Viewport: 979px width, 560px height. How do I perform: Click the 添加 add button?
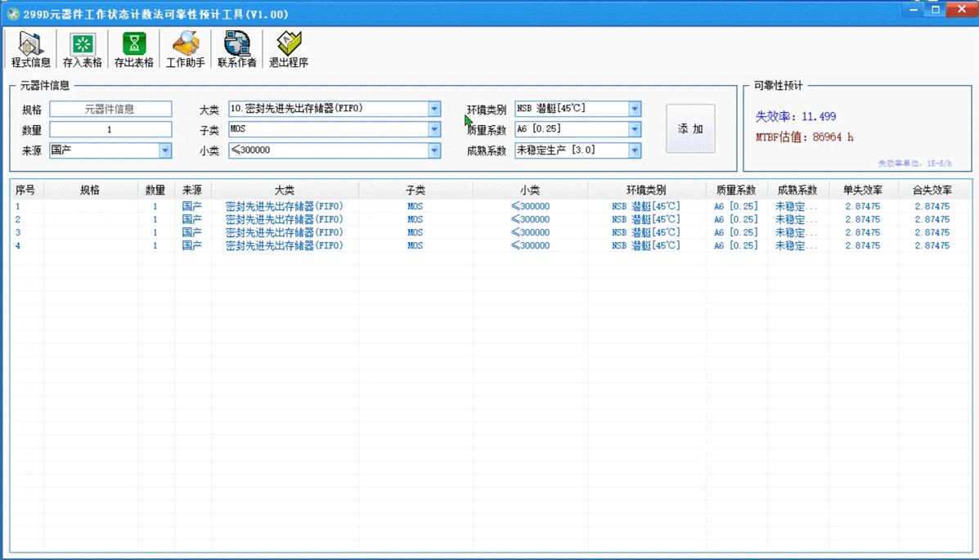point(690,128)
